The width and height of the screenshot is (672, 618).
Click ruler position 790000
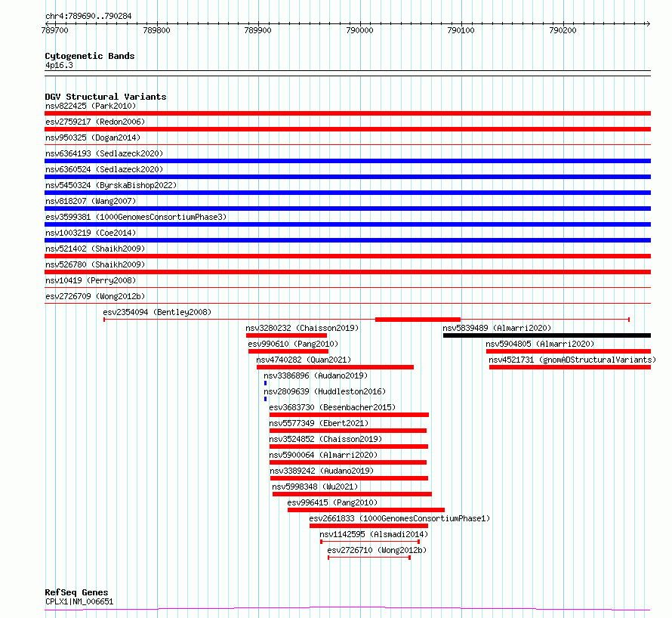pos(359,30)
